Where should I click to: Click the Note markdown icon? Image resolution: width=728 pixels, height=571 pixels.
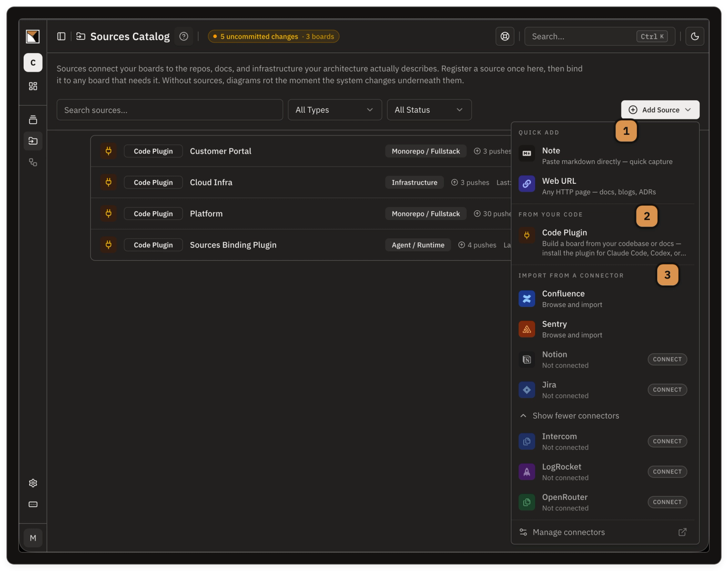(527, 153)
